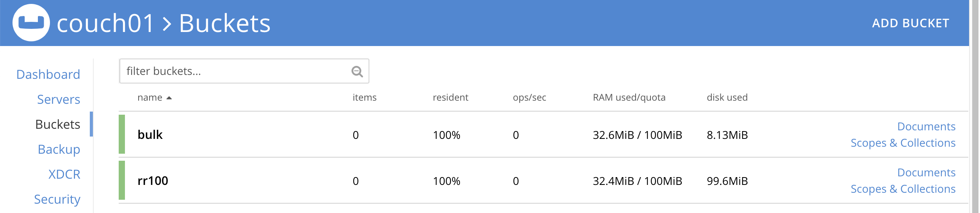
Task: Open Documents for bulk bucket
Action: (926, 126)
